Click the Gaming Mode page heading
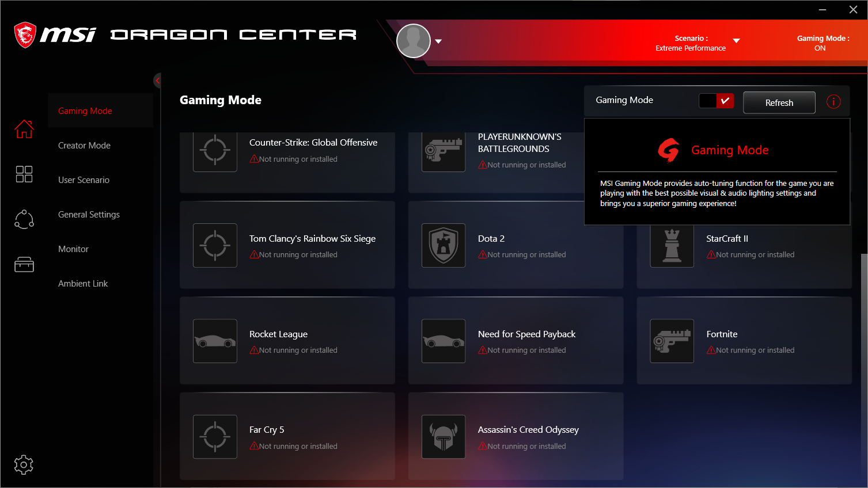The image size is (868, 488). pos(221,100)
